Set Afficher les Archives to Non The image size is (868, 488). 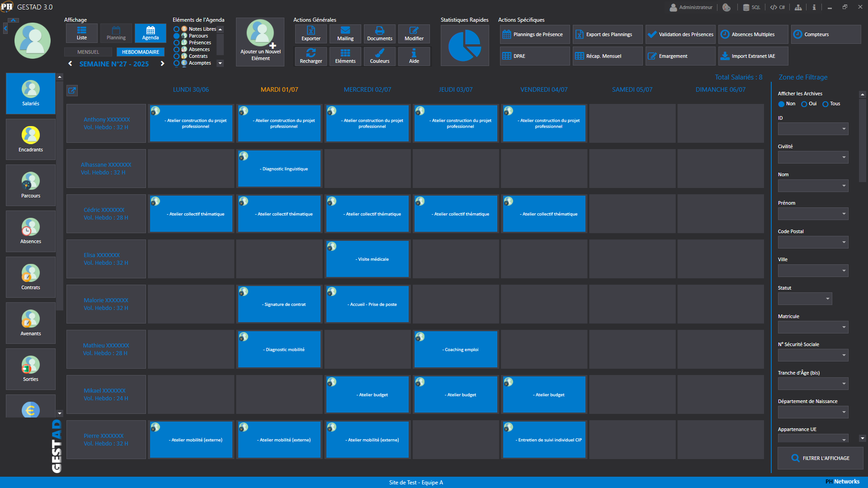click(781, 104)
